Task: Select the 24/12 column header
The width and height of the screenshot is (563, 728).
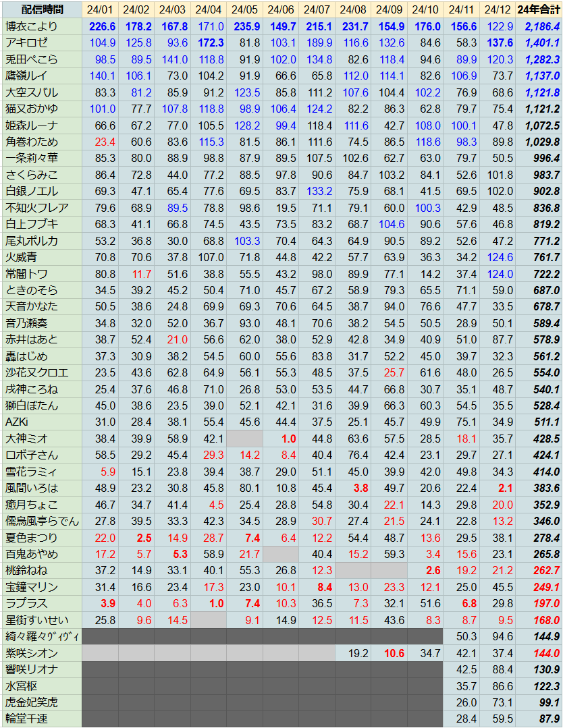Action: (x=498, y=9)
